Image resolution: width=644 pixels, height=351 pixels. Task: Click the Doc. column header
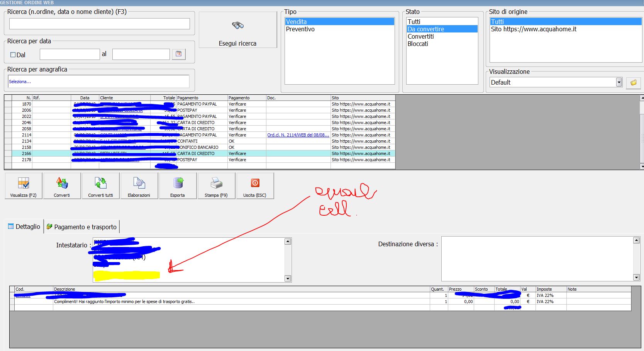298,98
